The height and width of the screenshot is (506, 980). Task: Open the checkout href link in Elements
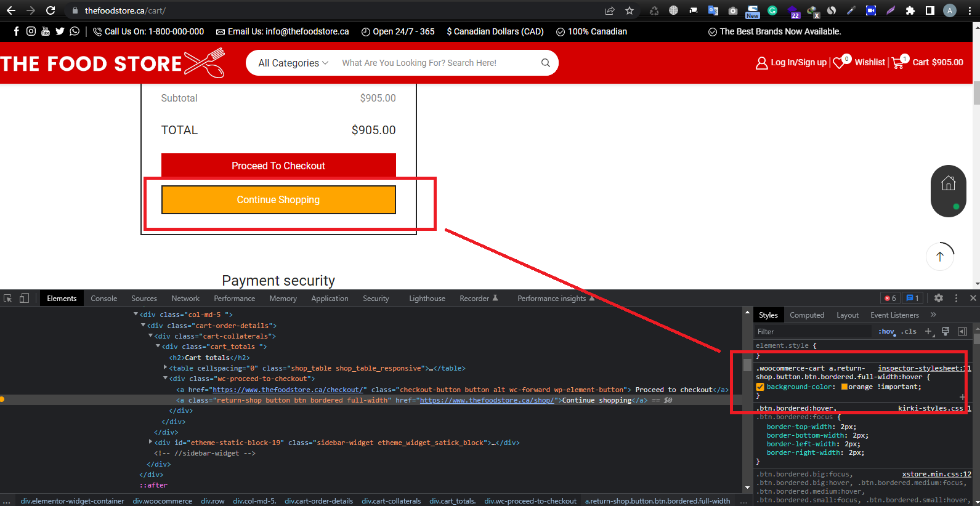[288, 390]
